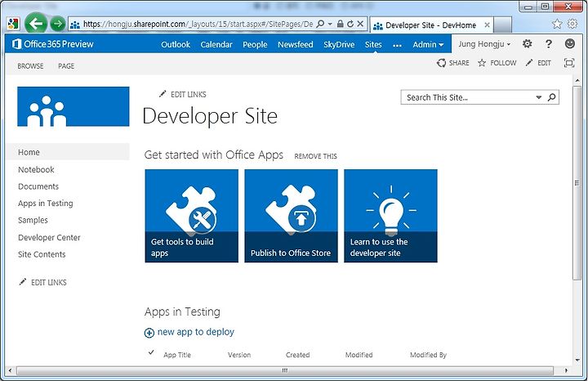Expand the ellipsis more links menu
The image size is (588, 381).
(x=397, y=46)
